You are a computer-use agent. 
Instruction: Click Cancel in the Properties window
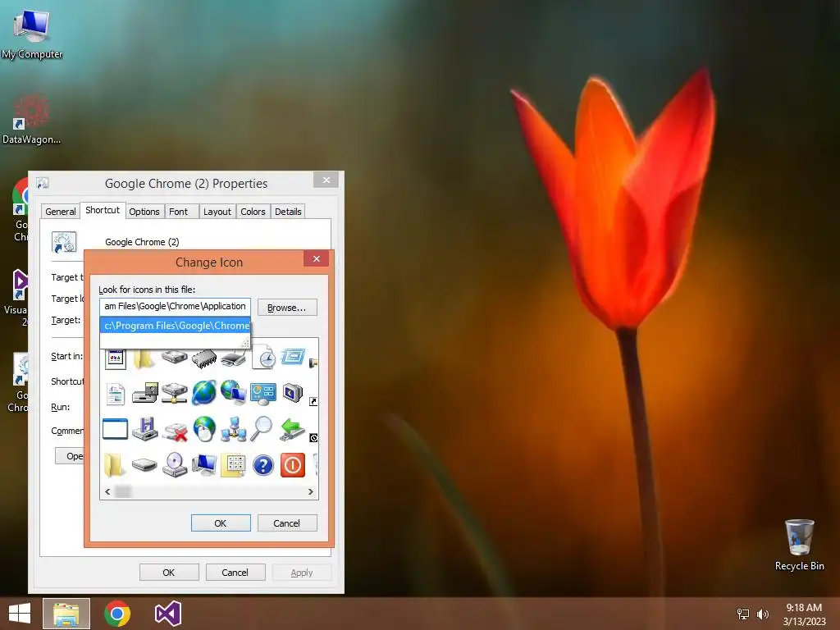(235, 572)
